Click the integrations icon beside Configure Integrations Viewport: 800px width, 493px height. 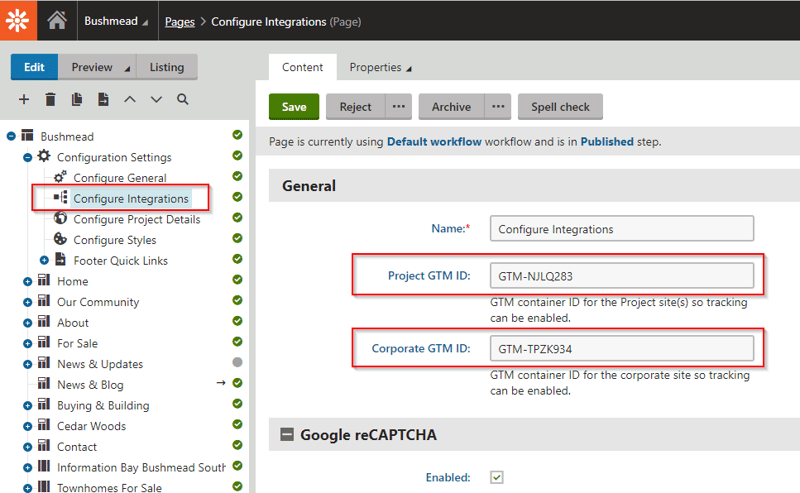(x=61, y=197)
